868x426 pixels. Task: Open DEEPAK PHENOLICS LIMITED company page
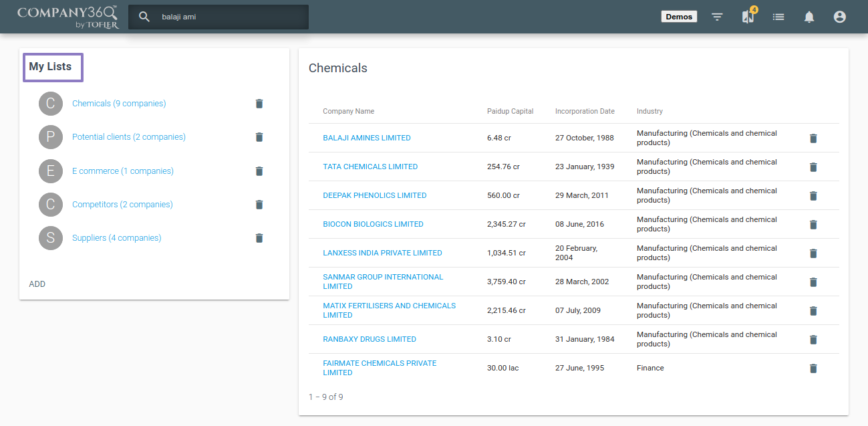[x=375, y=196]
